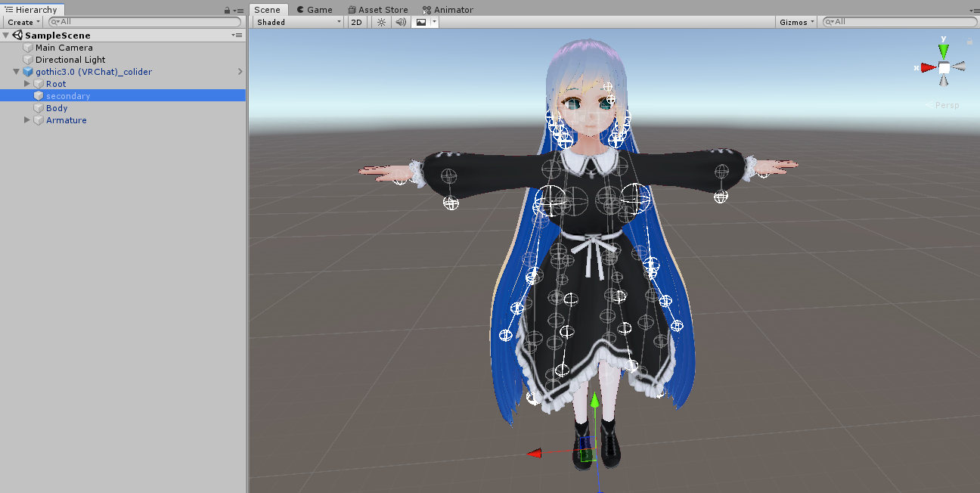980x493 pixels.
Task: Select Root object in Hierarchy
Action: coord(56,84)
